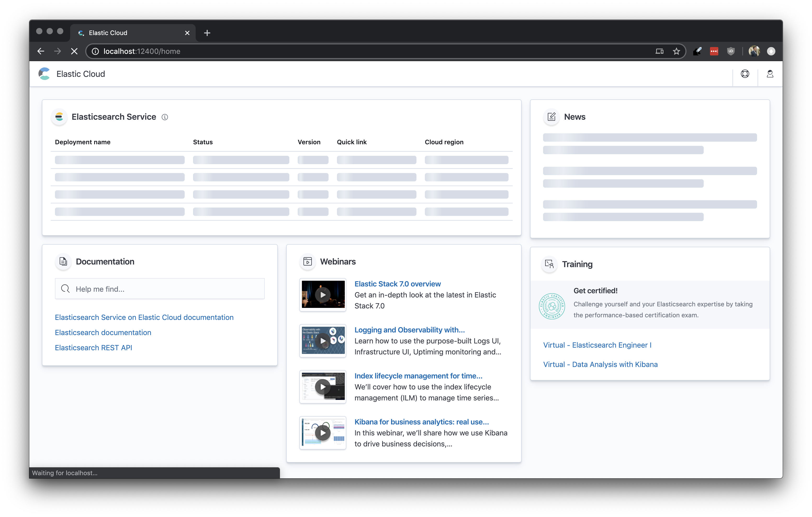Click the Elastic Certified Engineer badge
Viewport: 812px width, 517px height.
pos(552,306)
